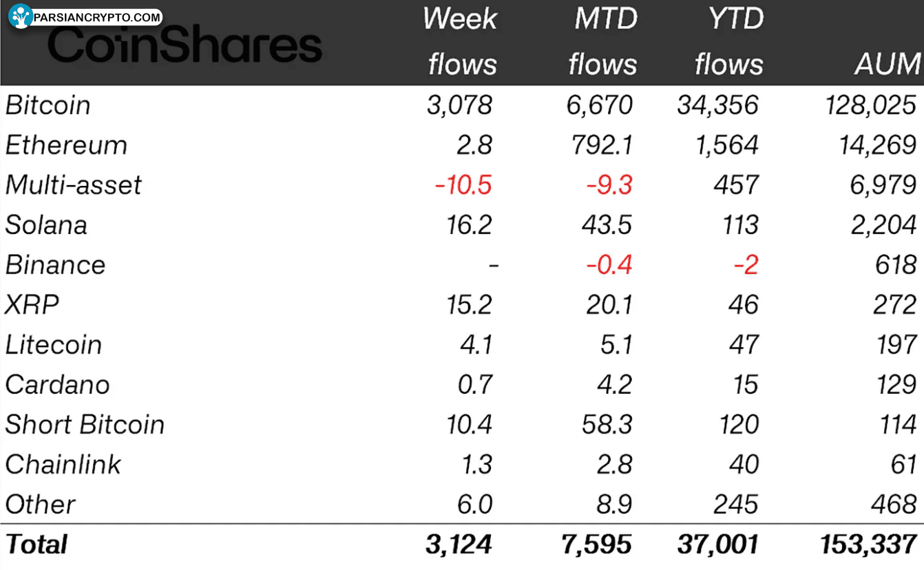The width and height of the screenshot is (924, 570).
Task: Select the Bitcoin row label
Action: [48, 105]
